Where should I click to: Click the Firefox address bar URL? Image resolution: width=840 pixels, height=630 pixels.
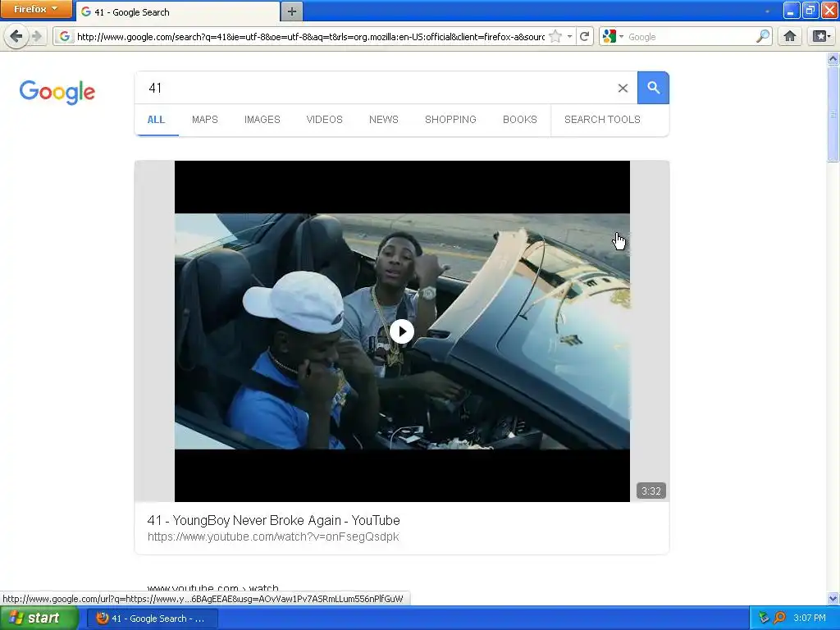[x=310, y=36]
